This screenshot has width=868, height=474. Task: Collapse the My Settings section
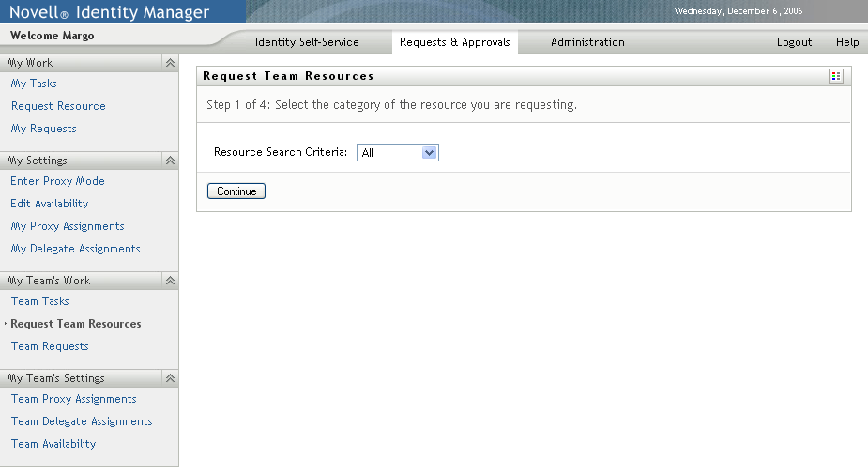point(170,161)
